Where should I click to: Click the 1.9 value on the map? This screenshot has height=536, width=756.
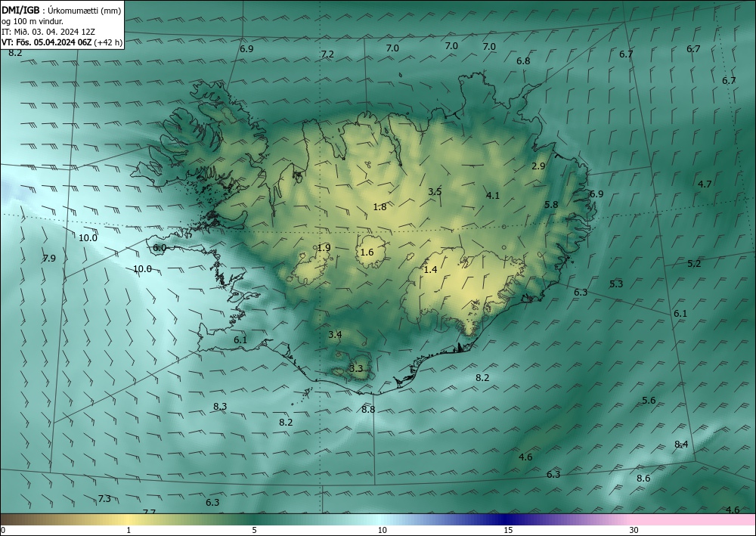[x=324, y=248]
